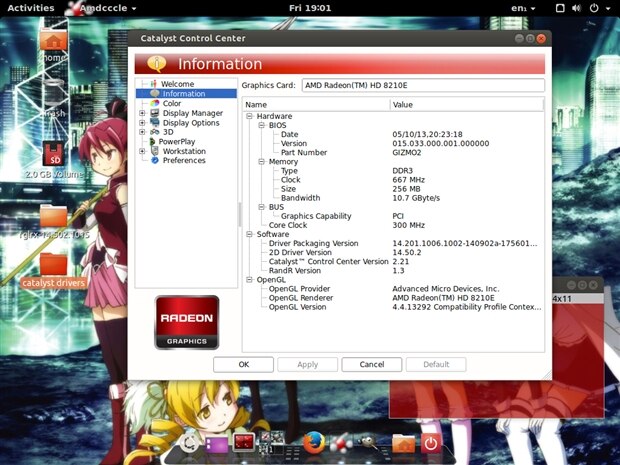Open the Activities overview
620x465 pixels.
click(x=31, y=8)
